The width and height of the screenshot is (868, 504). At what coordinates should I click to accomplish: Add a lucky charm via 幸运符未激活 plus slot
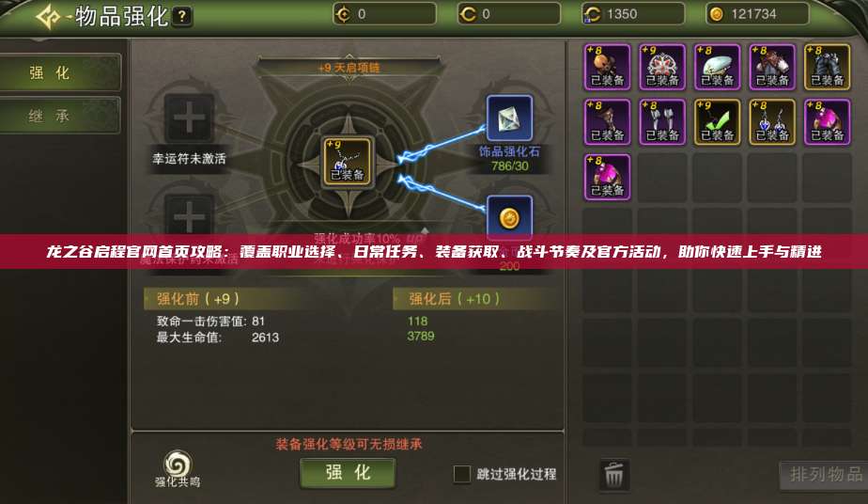189,118
